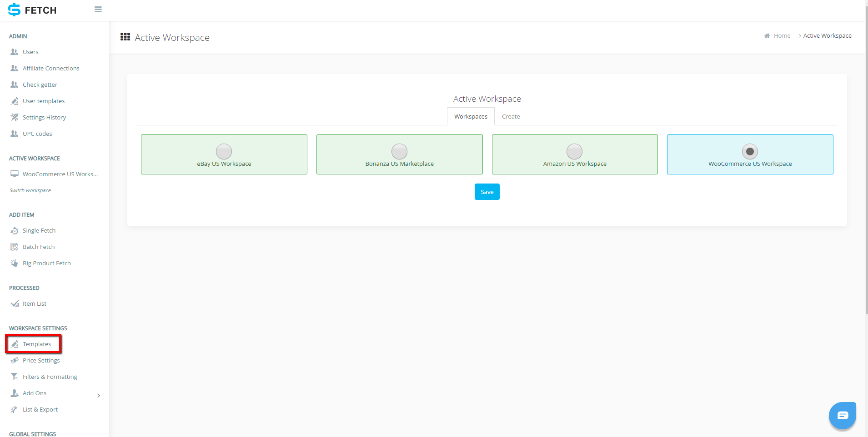This screenshot has height=437, width=868.
Task: Select the eBay US Workspace radio button
Action: pyautogui.click(x=224, y=151)
